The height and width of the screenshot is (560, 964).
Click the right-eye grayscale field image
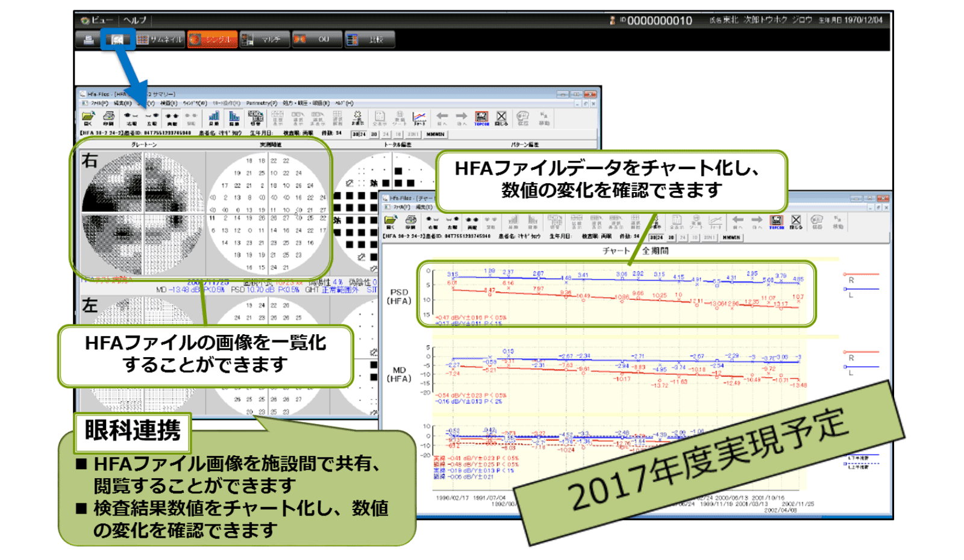coord(143,213)
